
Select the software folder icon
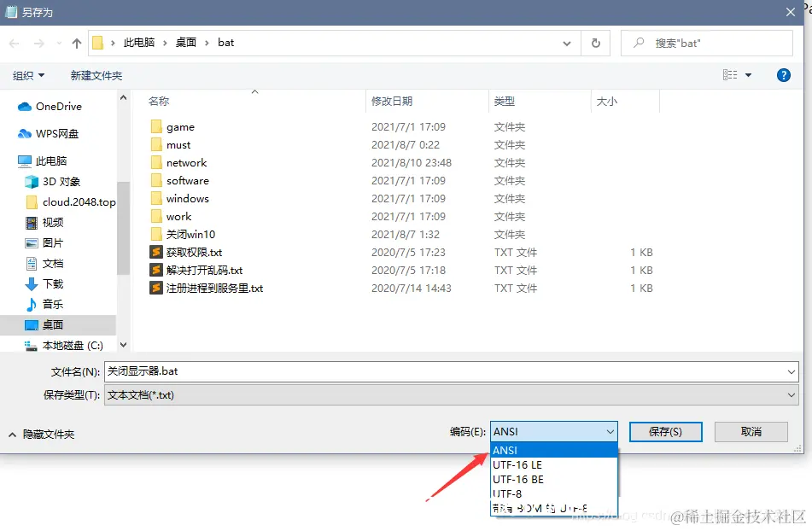click(x=156, y=181)
